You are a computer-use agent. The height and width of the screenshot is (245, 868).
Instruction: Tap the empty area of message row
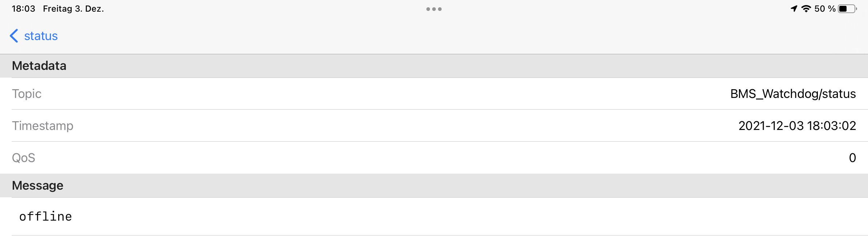tap(469, 217)
